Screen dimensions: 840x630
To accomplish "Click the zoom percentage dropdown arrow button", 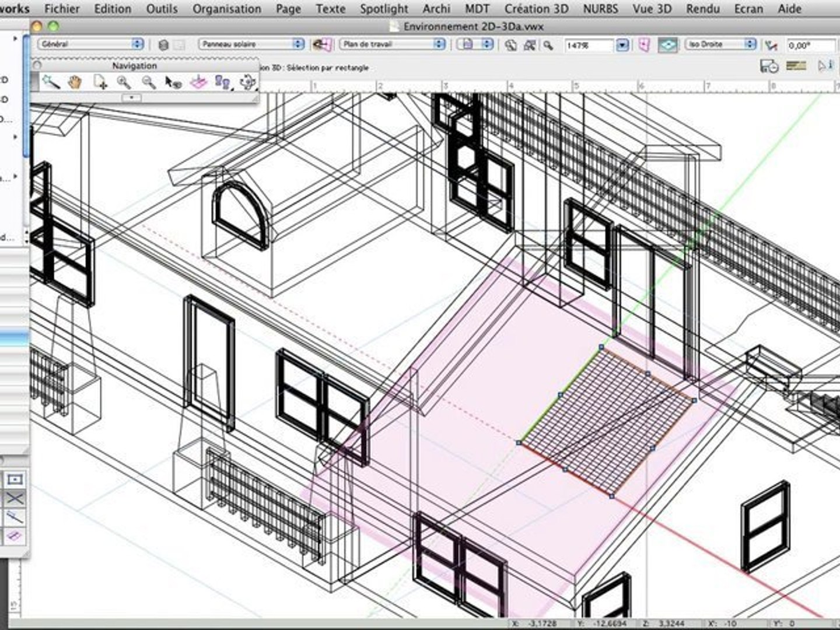I will [622, 45].
